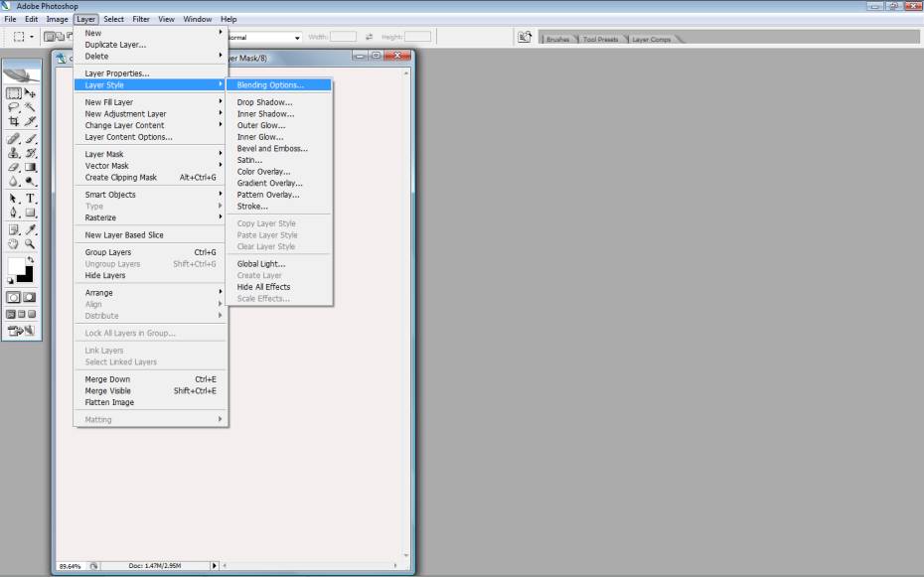Click the zoom percentage field showing 89.64%

[x=71, y=566]
